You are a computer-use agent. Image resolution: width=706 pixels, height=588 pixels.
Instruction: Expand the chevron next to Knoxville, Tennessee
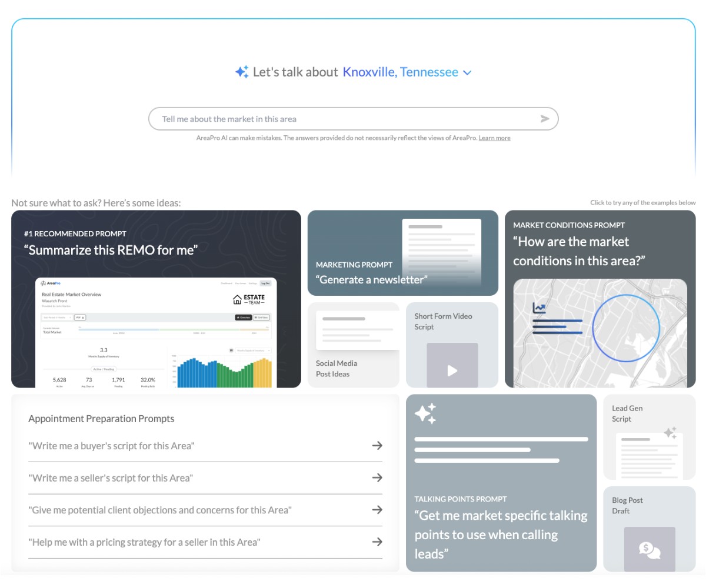click(x=467, y=73)
